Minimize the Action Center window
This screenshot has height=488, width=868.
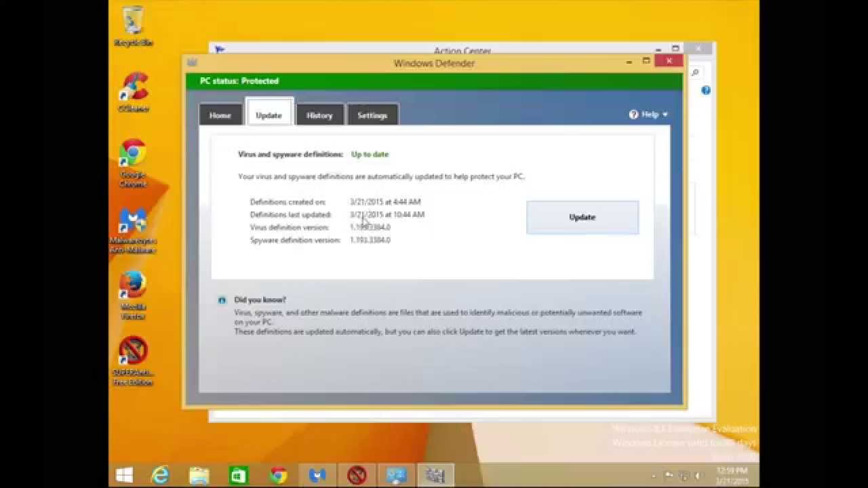(x=658, y=49)
